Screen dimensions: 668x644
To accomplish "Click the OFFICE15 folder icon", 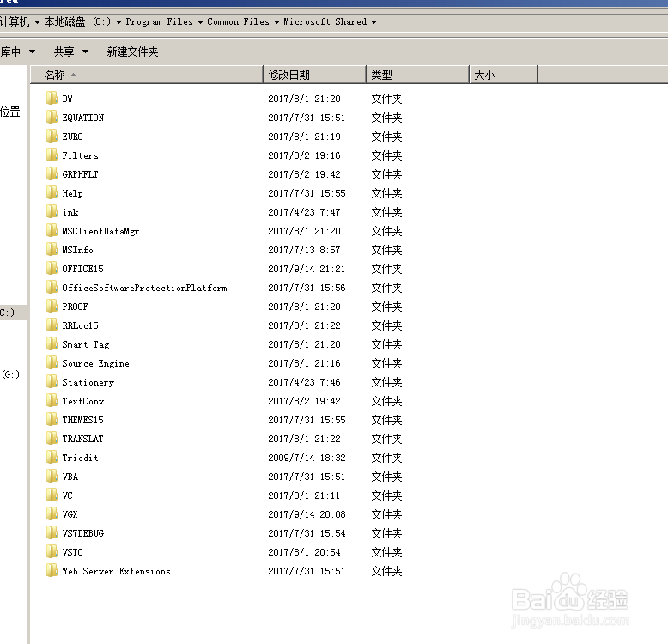I will pos(52,268).
